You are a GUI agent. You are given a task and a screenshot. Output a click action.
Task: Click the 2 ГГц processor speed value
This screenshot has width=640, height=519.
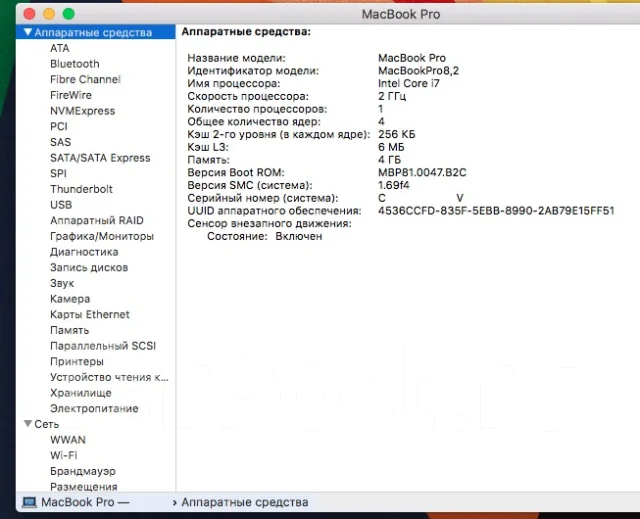pyautogui.click(x=392, y=96)
